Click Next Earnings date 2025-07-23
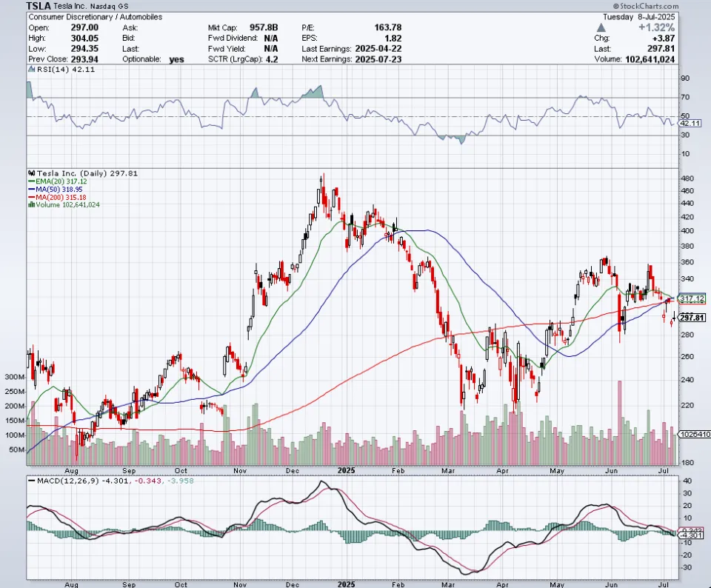 point(378,59)
